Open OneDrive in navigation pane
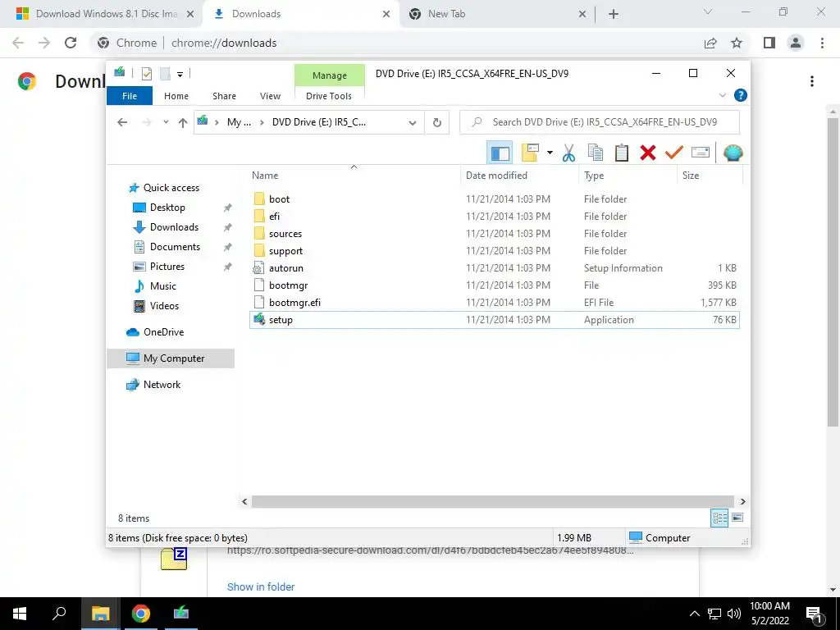The image size is (840, 630). pyautogui.click(x=163, y=332)
